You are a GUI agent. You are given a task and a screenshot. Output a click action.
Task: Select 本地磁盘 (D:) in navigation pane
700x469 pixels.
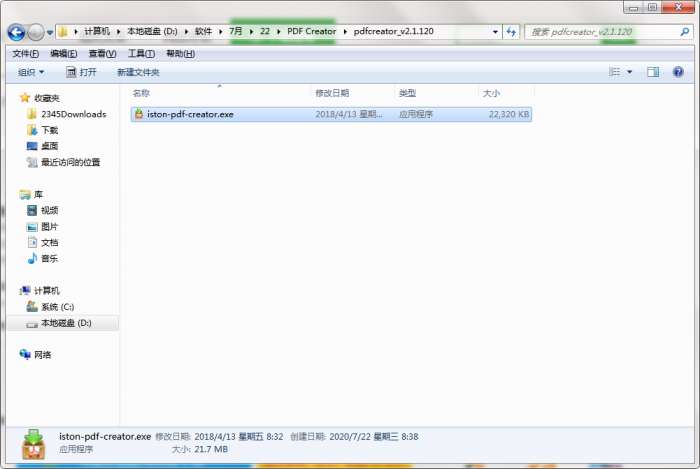66,323
